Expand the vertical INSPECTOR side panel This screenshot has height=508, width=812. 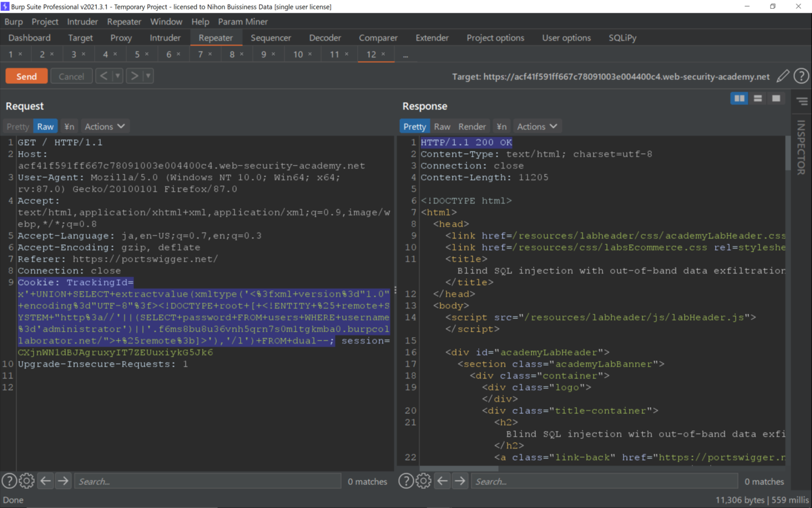click(801, 147)
